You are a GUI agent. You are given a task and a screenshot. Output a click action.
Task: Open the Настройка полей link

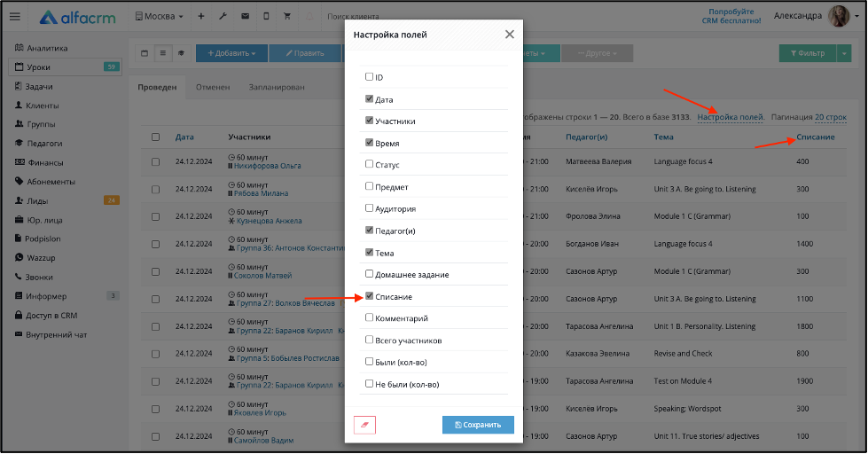[x=731, y=117]
